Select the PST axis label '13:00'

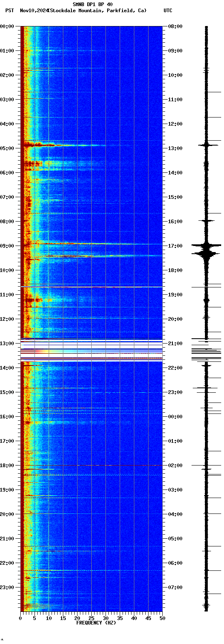point(6,344)
